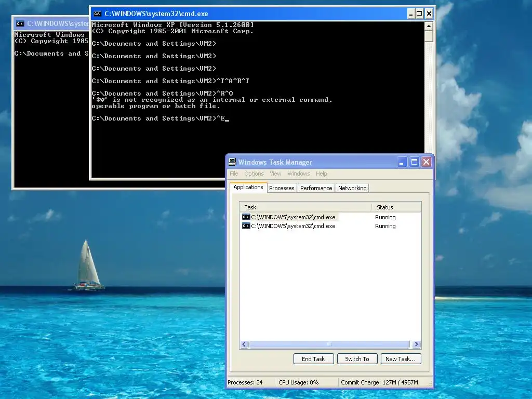
Task: Click 'Microsoft Windows XP [Version 5.1.2600]' text
Action: (172, 25)
